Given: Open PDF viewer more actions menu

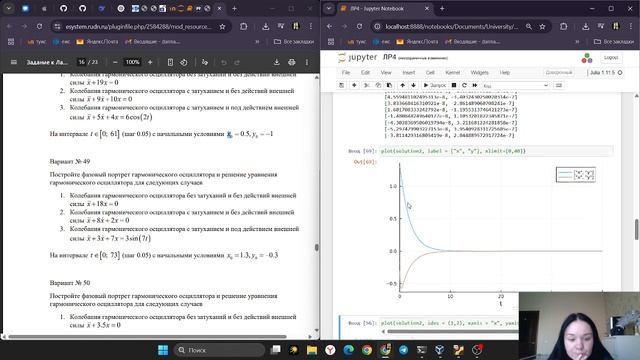Looking at the screenshot, I should (x=307, y=62).
